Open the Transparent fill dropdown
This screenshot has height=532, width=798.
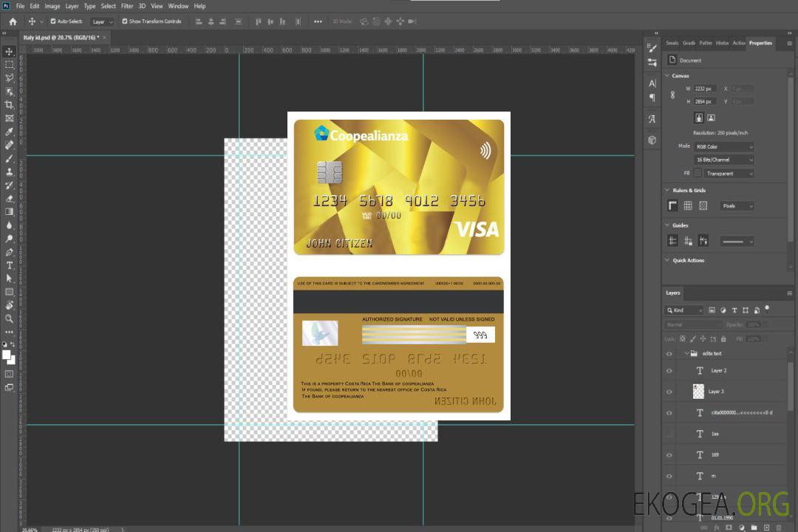point(729,174)
